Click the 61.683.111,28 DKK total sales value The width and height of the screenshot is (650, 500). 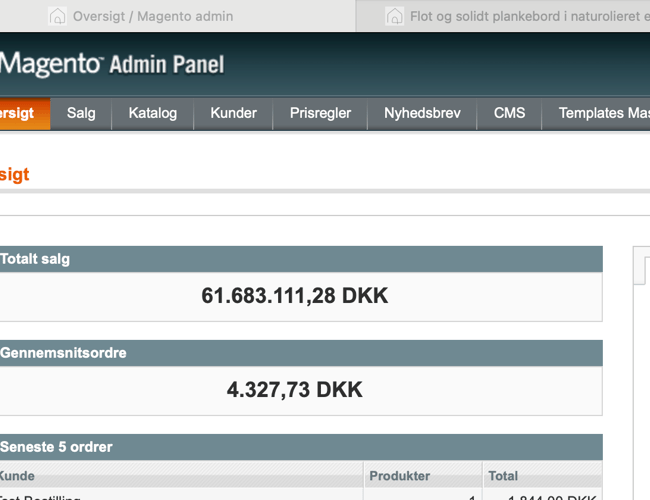[295, 296]
